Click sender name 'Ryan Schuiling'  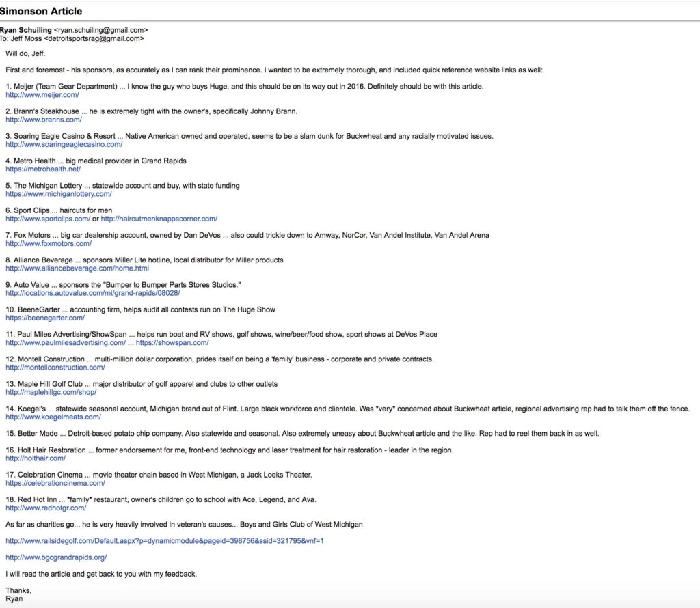[26, 30]
